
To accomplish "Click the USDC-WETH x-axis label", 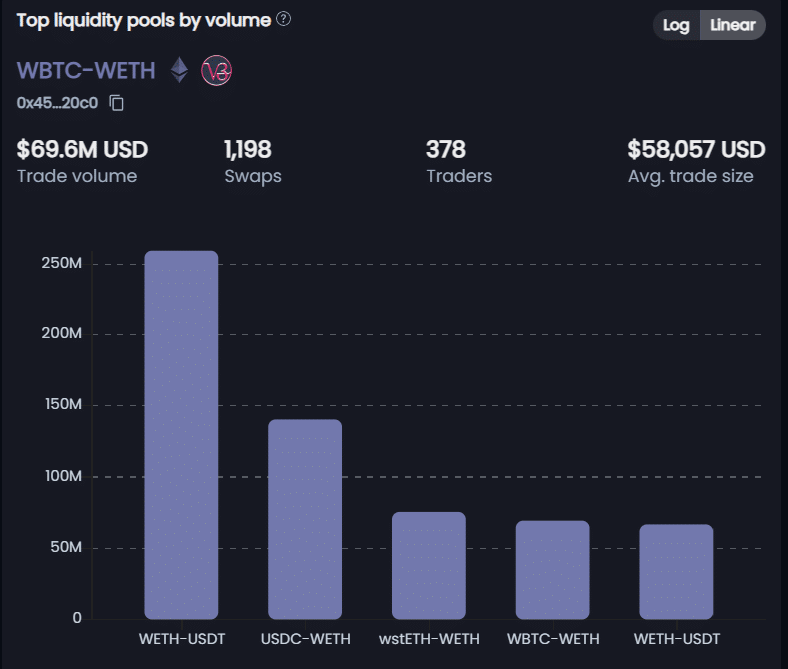I will [305, 639].
